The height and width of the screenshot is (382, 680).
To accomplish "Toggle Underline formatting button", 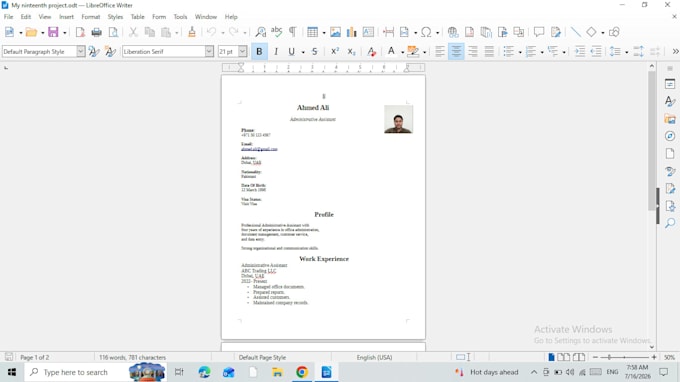I will tap(291, 52).
